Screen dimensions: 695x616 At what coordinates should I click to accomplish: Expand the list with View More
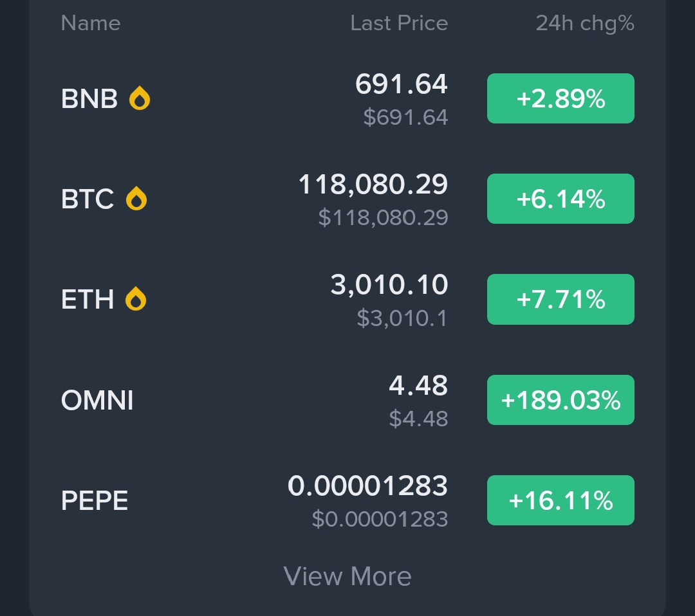tap(347, 576)
